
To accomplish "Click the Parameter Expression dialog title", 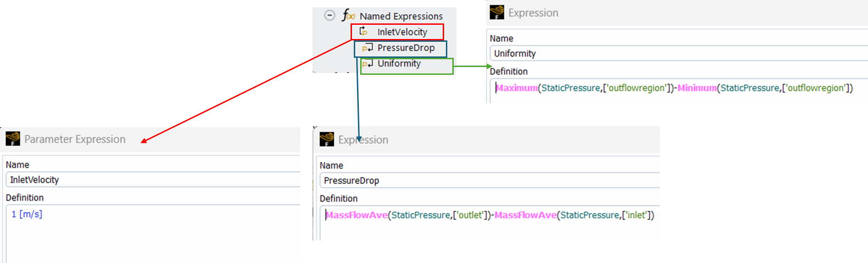I will (75, 139).
